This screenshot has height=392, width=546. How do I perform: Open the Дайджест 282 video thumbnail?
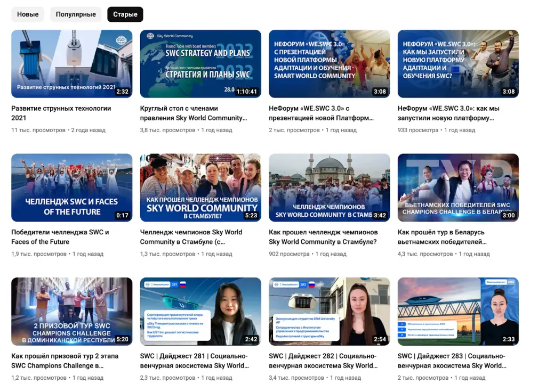coord(330,311)
